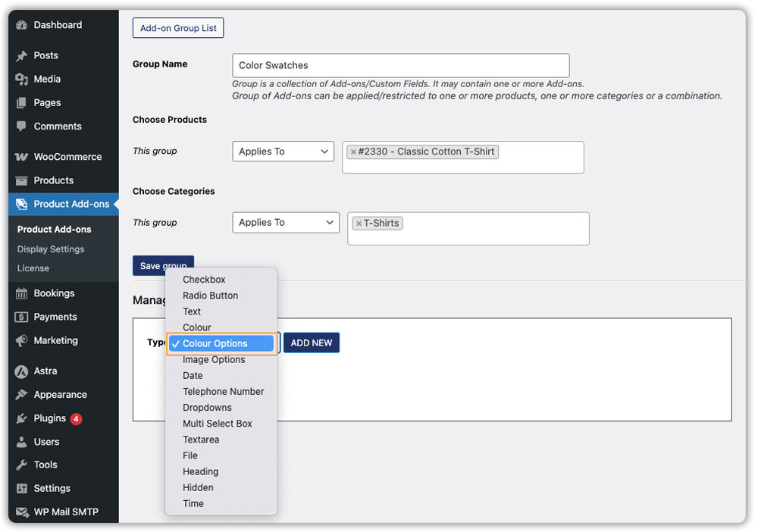This screenshot has width=758, height=532.
Task: Open the Add-on Group List
Action: [178, 28]
